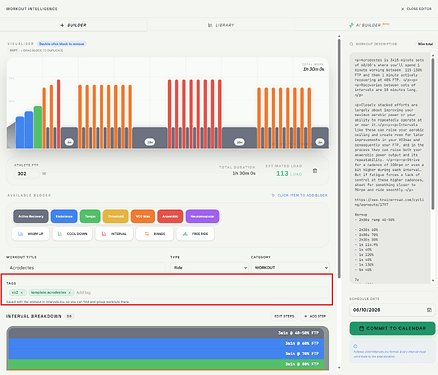The width and height of the screenshot is (438, 375).
Task: Click the Schedule Date field
Action: click(392, 310)
